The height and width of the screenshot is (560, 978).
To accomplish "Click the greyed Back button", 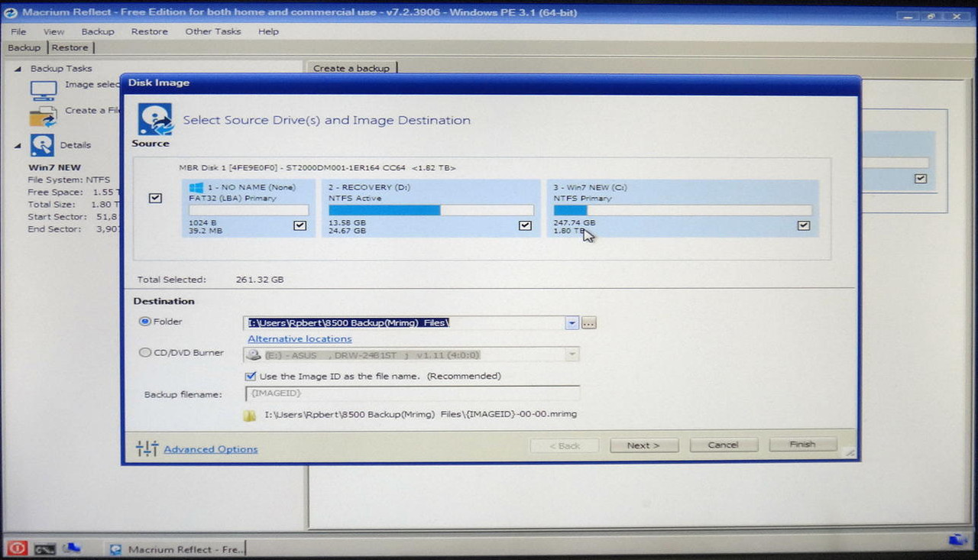I will pos(565,445).
